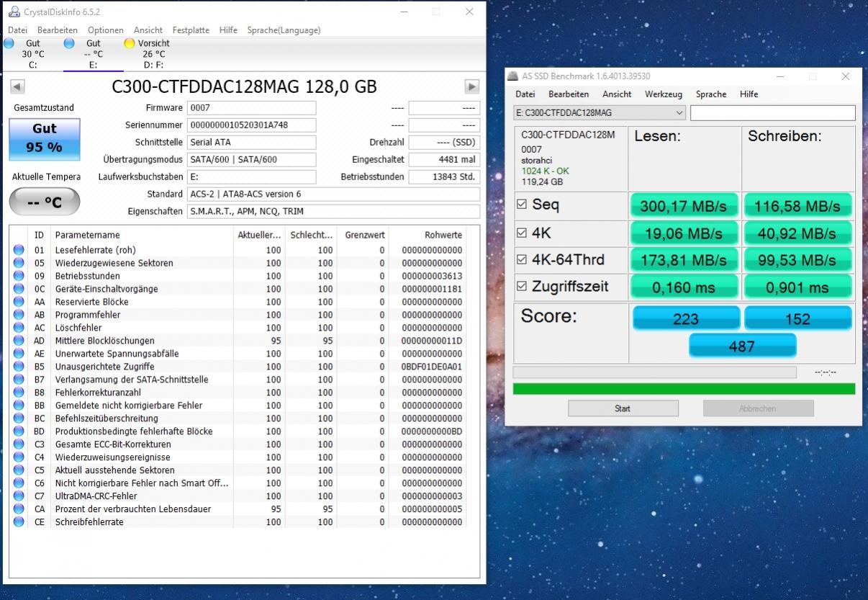Click status orb for Programmfehler
Viewport: 868px width, 600px height.
tap(19, 315)
